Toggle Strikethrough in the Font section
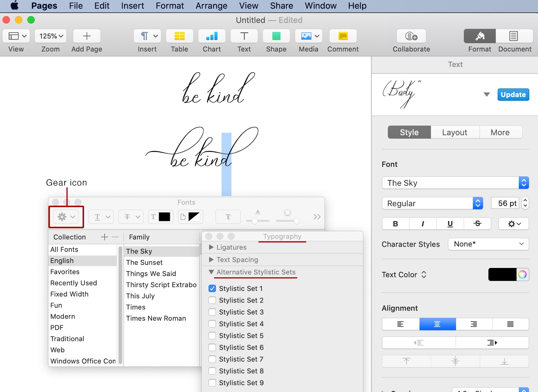 pos(477,224)
